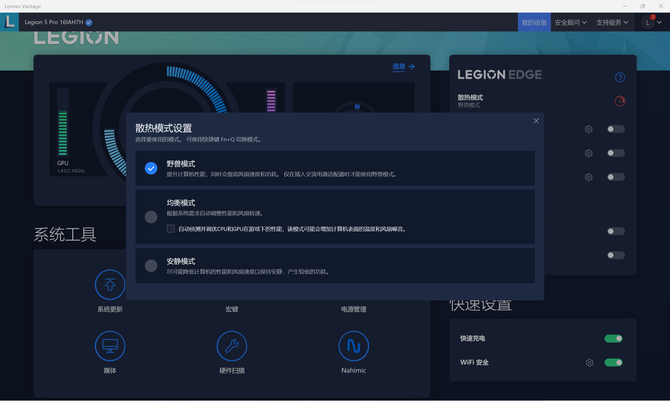Toggle the second Legion Edge switch

click(616, 153)
